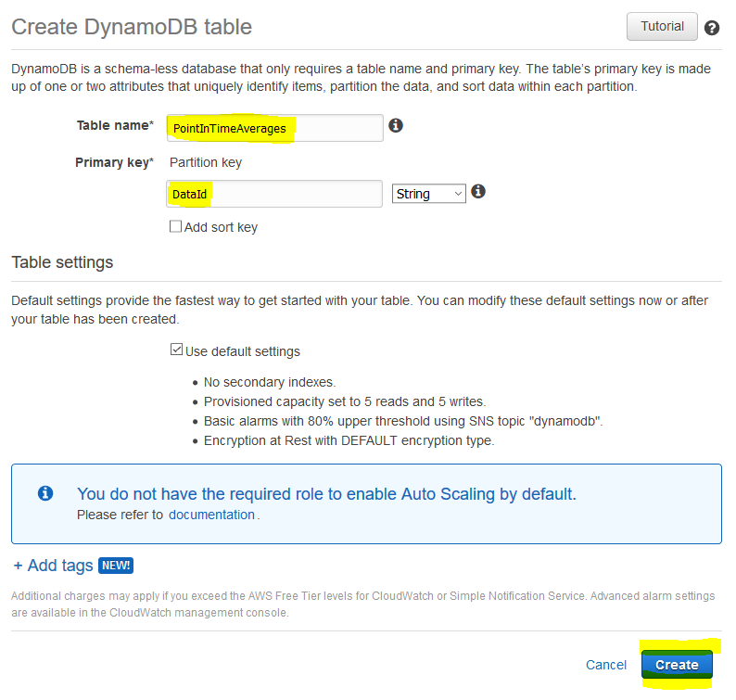This screenshot has width=736, height=700.
Task: Click the Primary key* label
Action: click(x=115, y=162)
